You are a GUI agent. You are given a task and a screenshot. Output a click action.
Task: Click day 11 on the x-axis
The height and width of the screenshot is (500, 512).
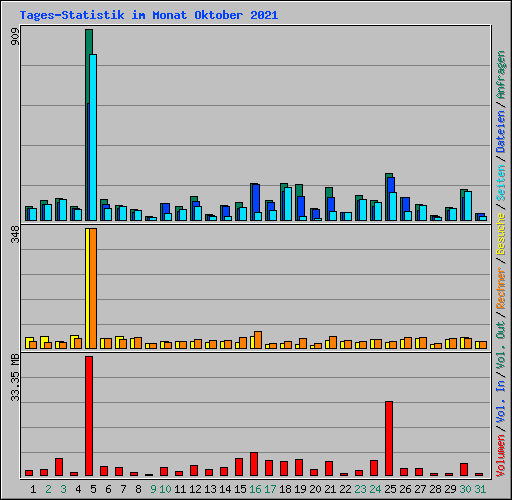coord(180,489)
